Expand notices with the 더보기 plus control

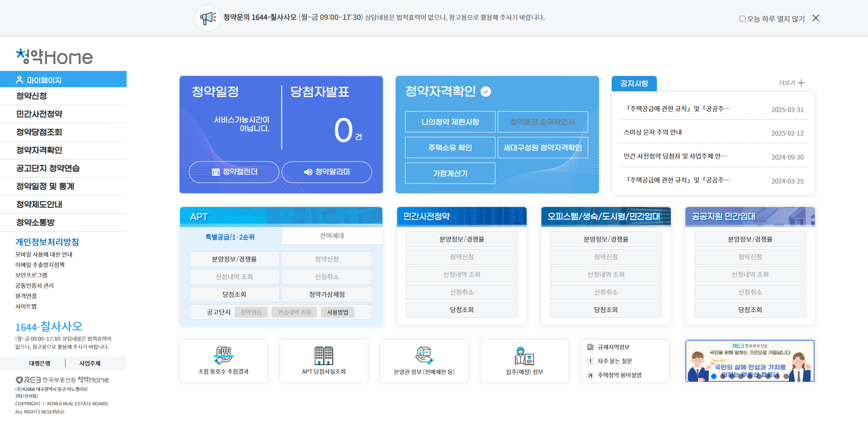pyautogui.click(x=802, y=83)
